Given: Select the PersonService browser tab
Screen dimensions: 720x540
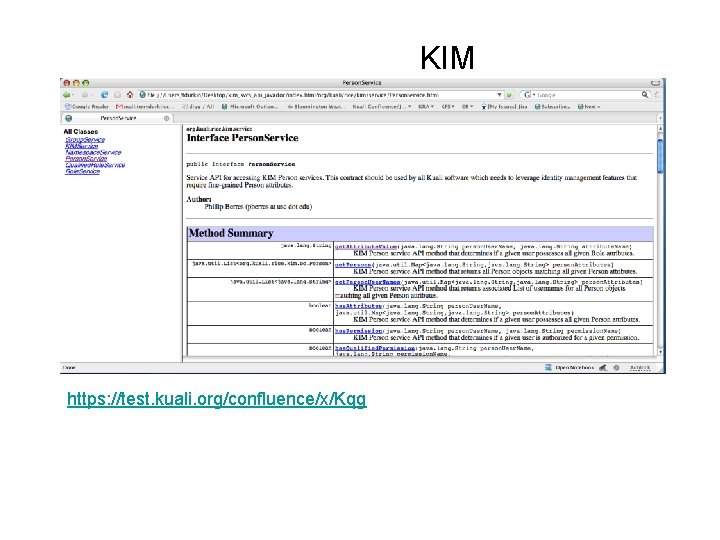Looking at the screenshot, I should click(117, 118).
